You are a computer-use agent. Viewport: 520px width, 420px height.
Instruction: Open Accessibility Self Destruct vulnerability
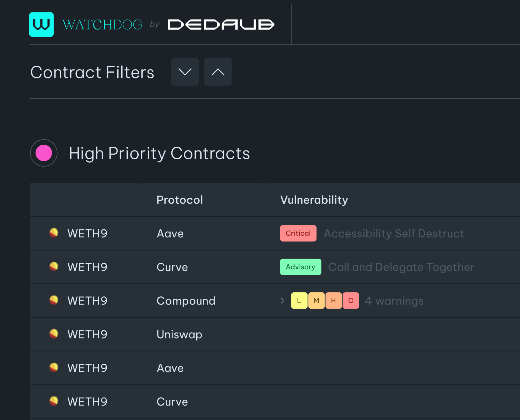pyautogui.click(x=394, y=233)
